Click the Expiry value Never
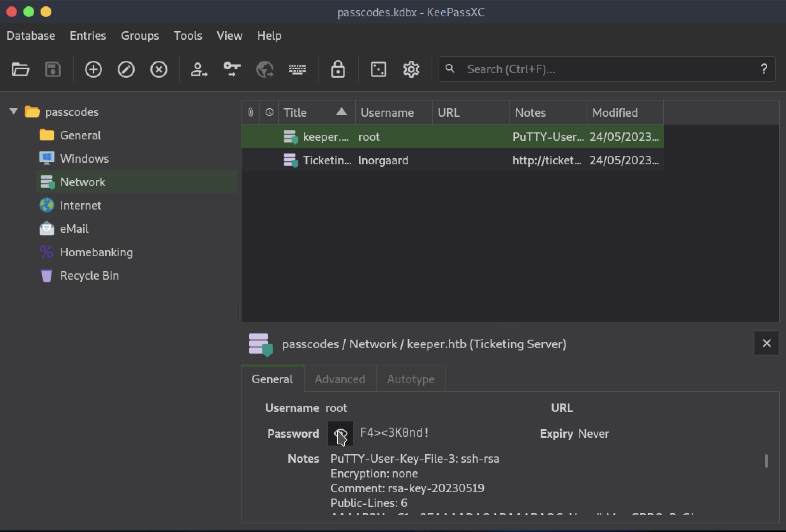786x532 pixels. pyautogui.click(x=594, y=434)
